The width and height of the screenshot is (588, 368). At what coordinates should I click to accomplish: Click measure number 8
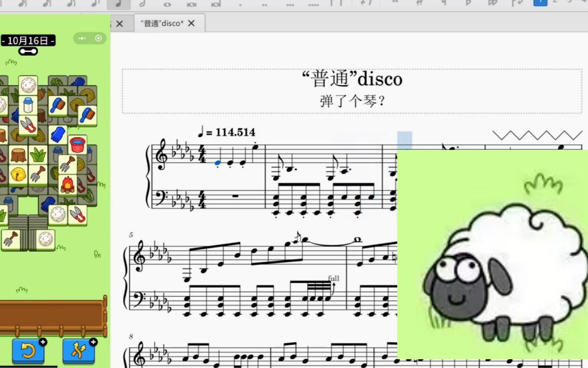point(131,337)
